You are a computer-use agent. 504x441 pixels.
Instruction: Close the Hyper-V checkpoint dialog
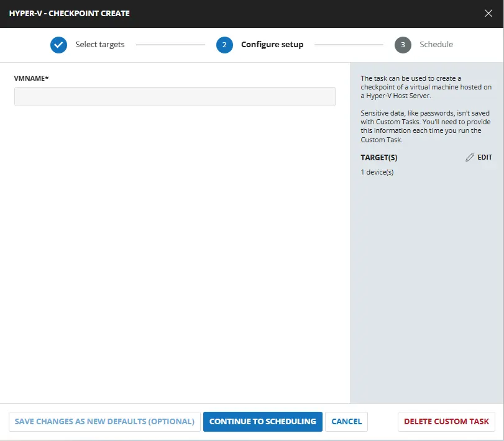coord(488,13)
